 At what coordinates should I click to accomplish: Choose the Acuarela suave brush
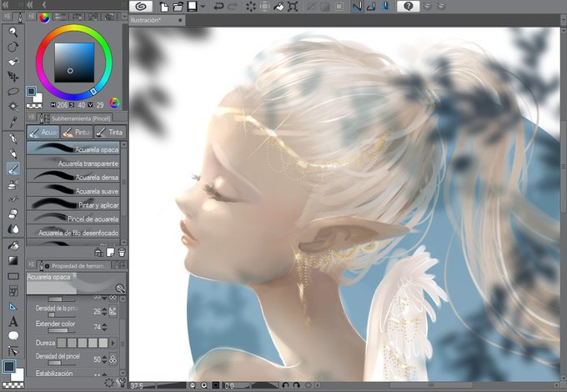(x=73, y=191)
